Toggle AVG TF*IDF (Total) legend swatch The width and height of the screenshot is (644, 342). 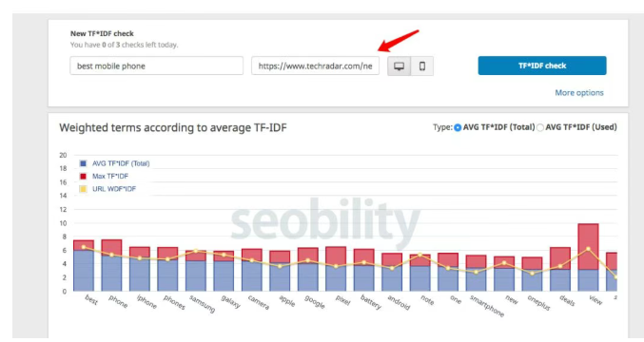pos(83,163)
